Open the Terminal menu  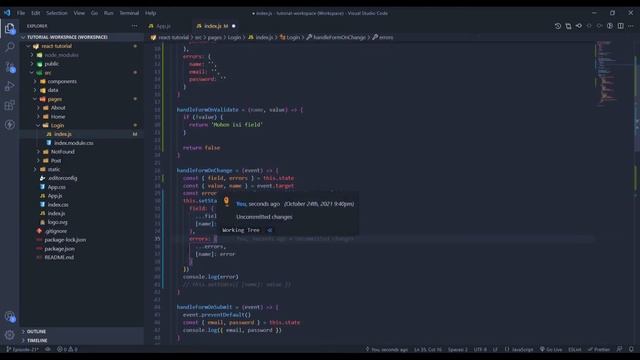[129, 13]
